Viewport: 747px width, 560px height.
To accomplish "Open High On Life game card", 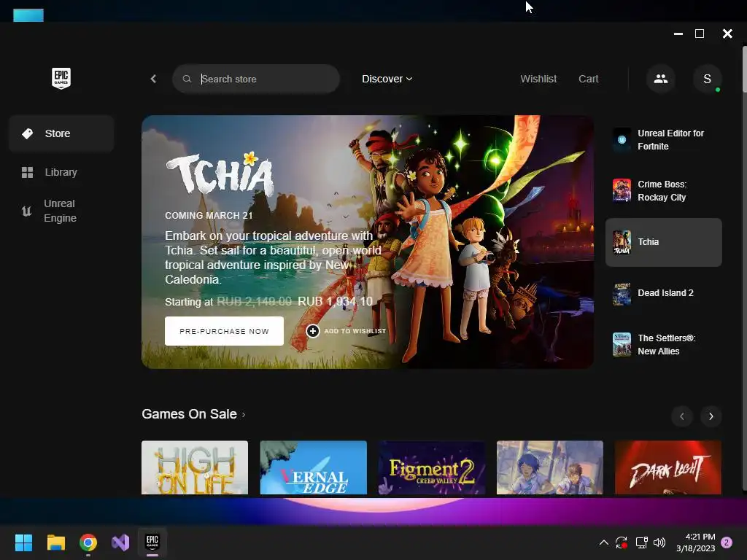I will click(195, 467).
